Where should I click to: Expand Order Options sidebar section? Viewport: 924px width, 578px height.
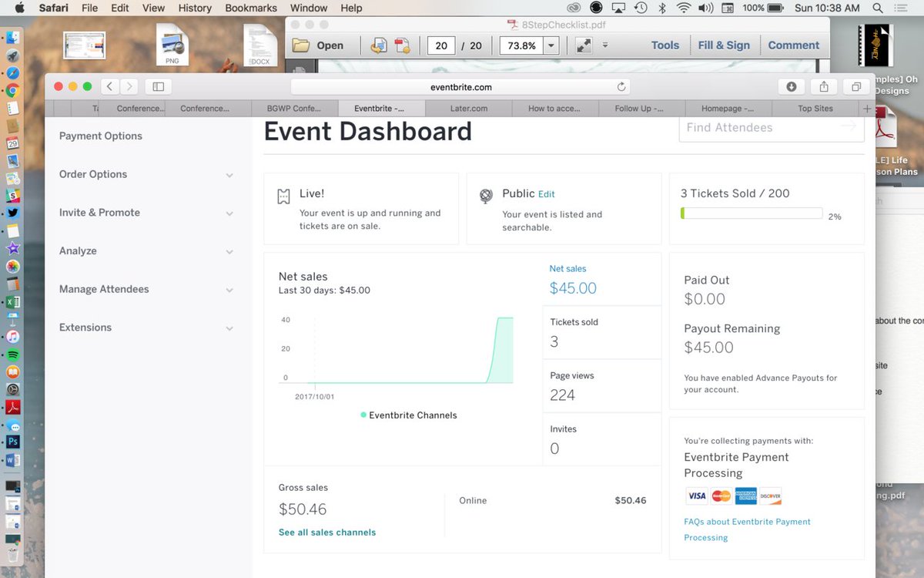click(x=229, y=175)
